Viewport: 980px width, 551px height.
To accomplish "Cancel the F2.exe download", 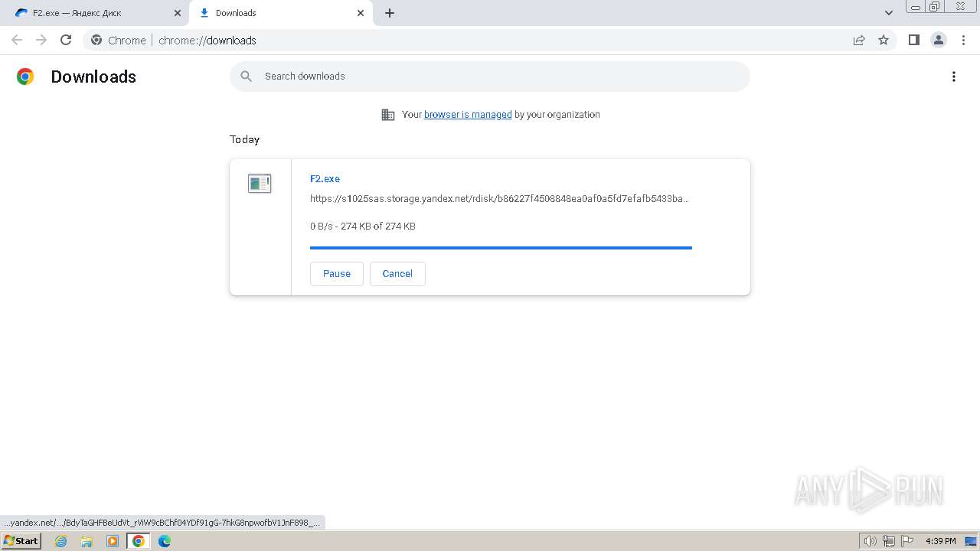I will (x=397, y=273).
